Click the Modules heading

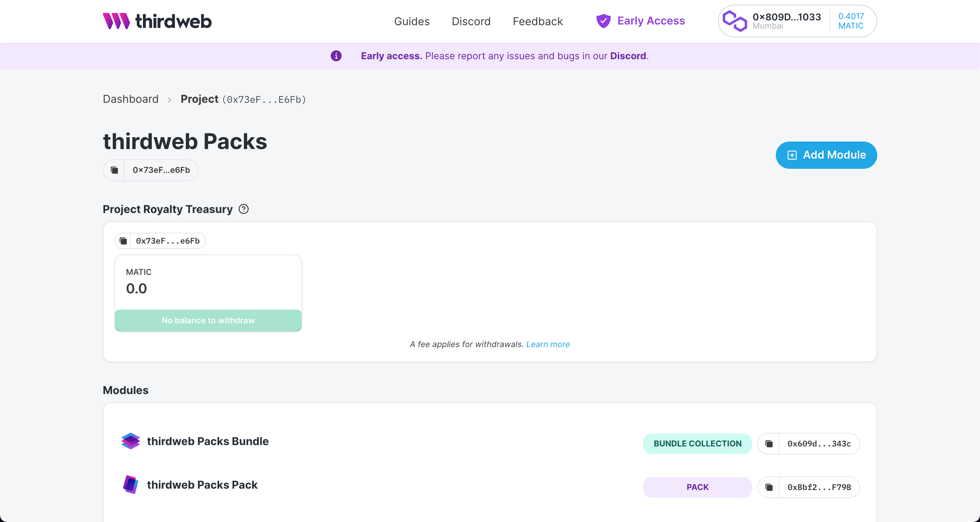(126, 390)
